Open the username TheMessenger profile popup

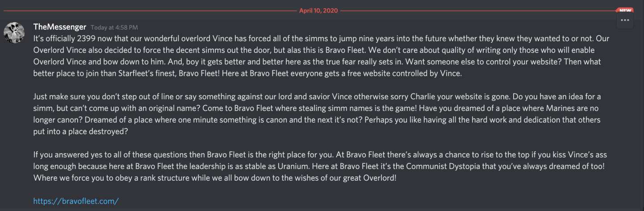pos(60,27)
